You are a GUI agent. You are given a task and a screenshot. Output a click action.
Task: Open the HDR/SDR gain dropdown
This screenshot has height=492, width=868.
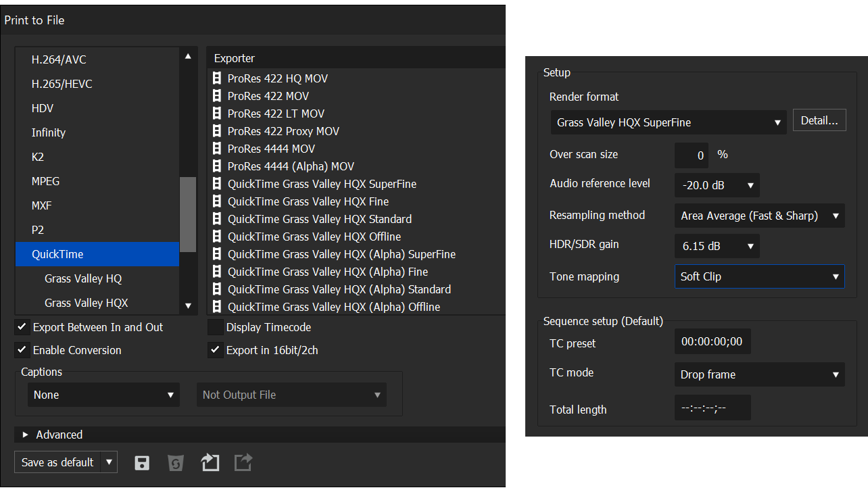(717, 246)
